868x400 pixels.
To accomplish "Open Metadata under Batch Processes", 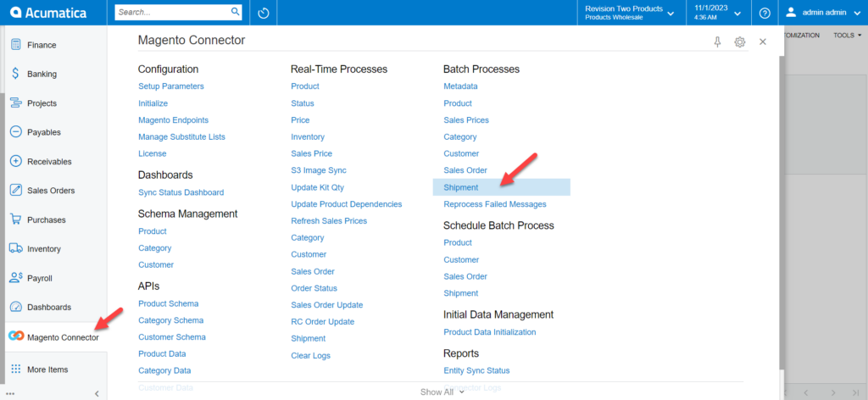I will 460,86.
